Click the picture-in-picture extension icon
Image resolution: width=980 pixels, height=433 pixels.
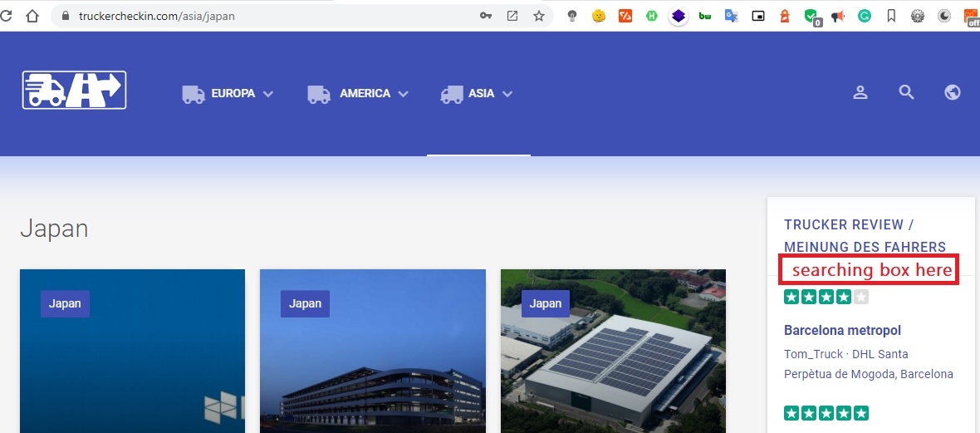[757, 16]
